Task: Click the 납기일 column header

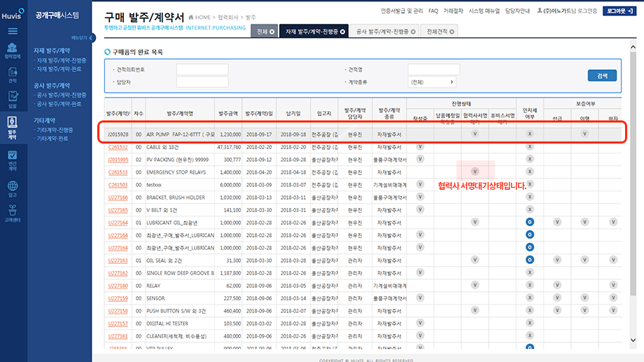Action: (x=293, y=113)
